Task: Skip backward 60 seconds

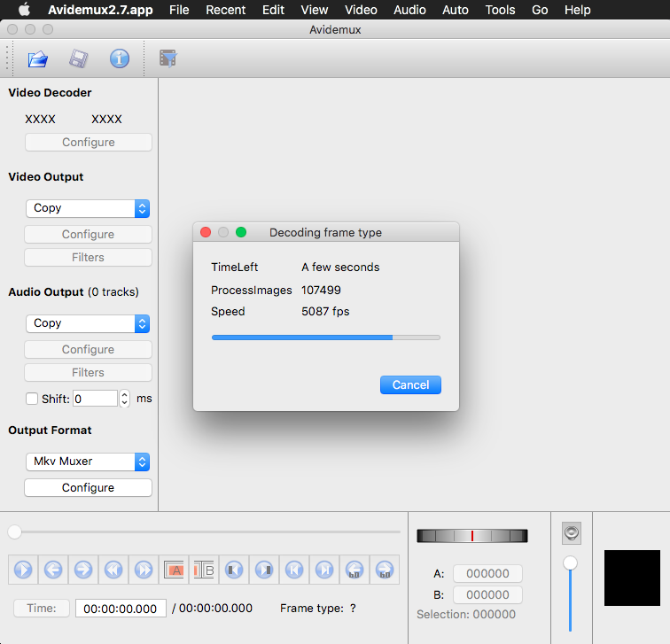Action: click(354, 570)
